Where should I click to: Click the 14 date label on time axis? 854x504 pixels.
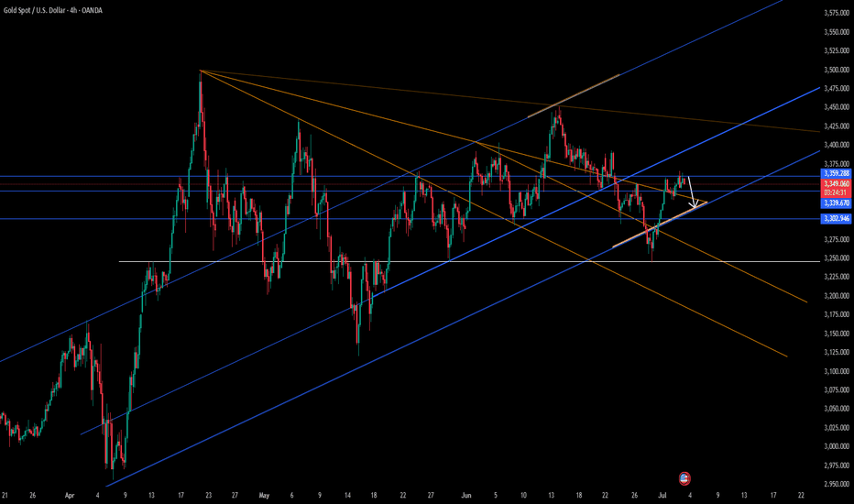pos(347,495)
